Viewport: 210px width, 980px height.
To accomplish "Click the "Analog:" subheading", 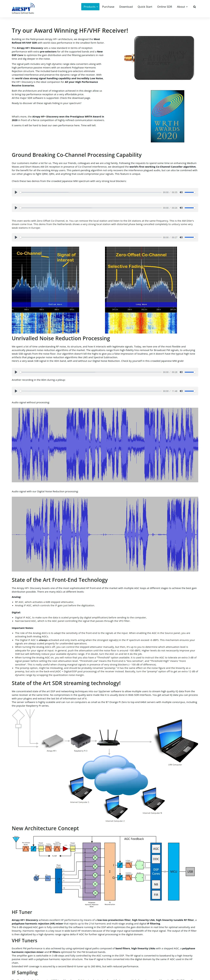I will coord(16,597).
